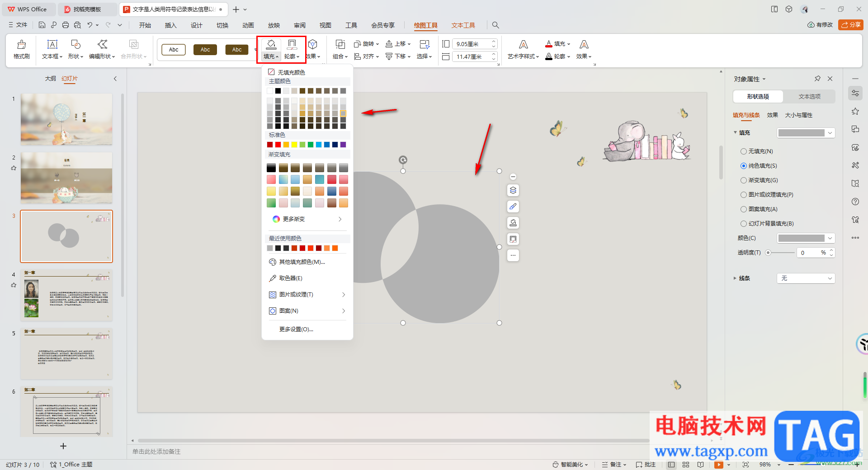
Task: Expand More Gradients (更多渐变) submenu
Action: (307, 219)
